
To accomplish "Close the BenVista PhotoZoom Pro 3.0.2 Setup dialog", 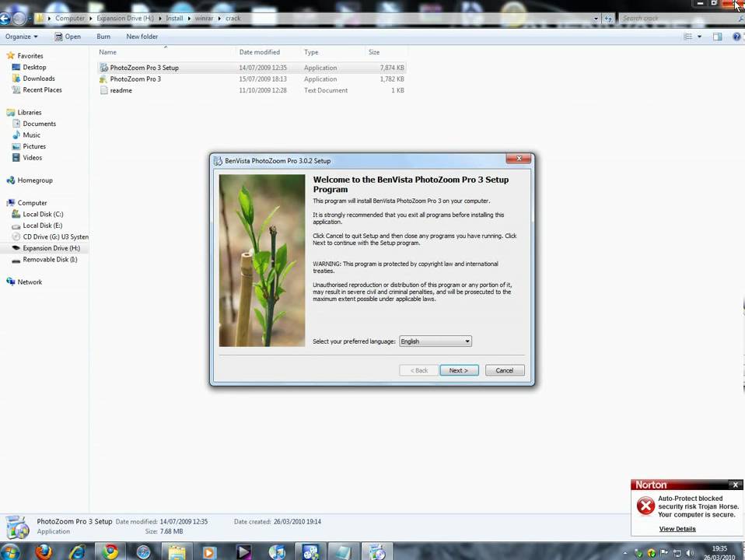I will tap(519, 159).
